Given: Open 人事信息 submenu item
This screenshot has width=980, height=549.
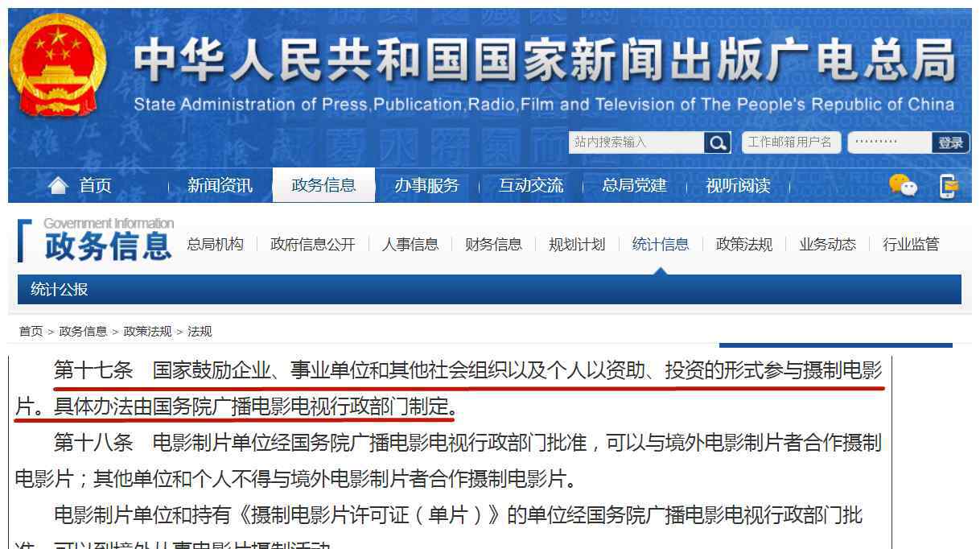Looking at the screenshot, I should coord(410,244).
